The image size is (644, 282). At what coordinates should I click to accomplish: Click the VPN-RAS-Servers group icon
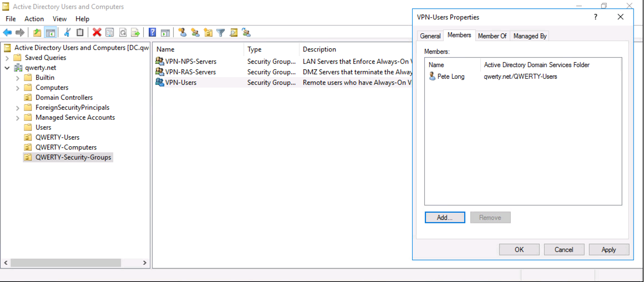pyautogui.click(x=159, y=72)
